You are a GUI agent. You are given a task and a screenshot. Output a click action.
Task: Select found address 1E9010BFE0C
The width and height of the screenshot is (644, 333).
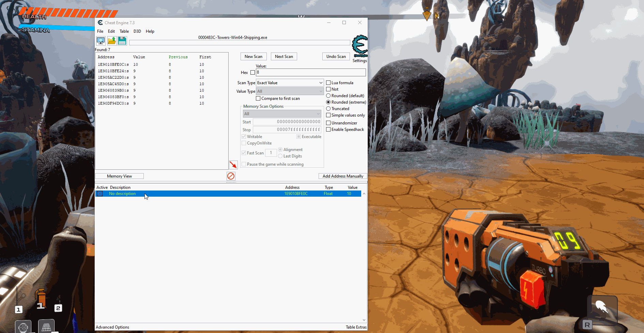coord(113,64)
